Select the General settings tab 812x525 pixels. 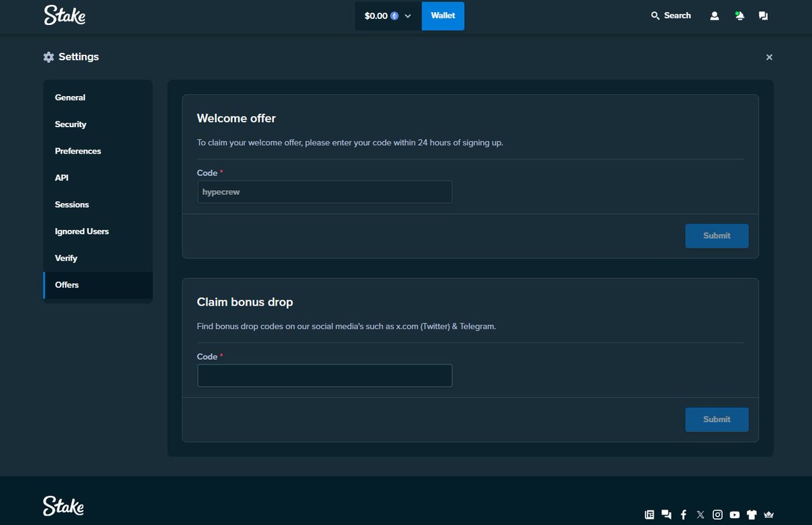[x=97, y=97]
